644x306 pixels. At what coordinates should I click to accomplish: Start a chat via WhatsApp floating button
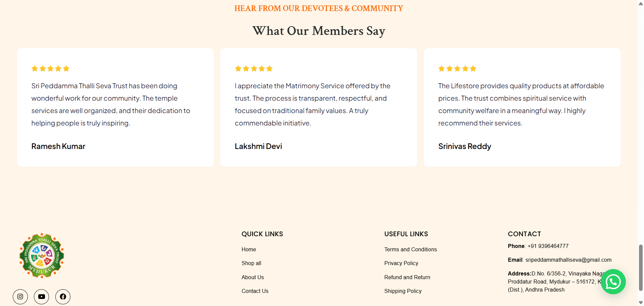tap(613, 282)
